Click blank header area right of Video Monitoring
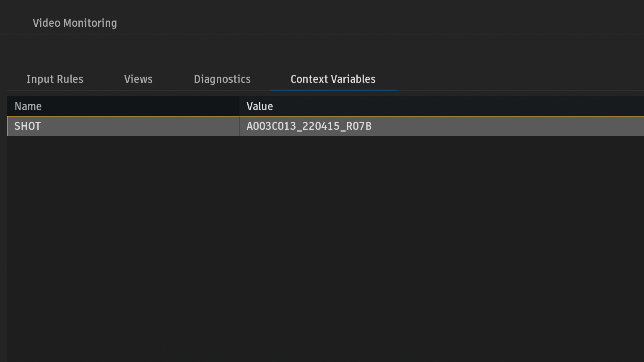Image resolution: width=644 pixels, height=362 pixels. tap(377, 23)
